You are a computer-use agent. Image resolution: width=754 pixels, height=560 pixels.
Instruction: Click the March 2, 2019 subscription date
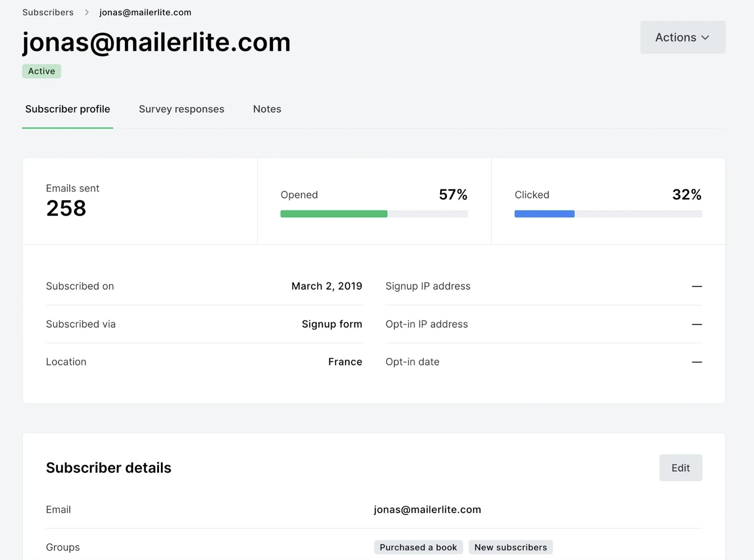click(327, 286)
